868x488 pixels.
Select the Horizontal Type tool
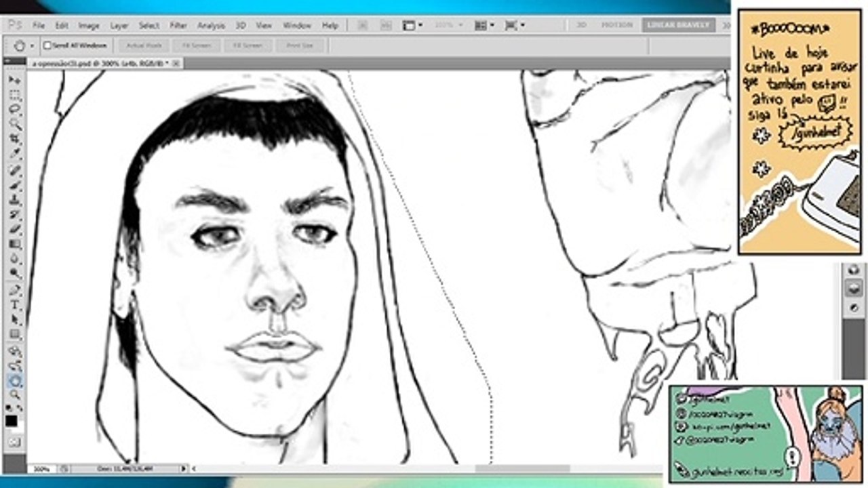click(14, 305)
